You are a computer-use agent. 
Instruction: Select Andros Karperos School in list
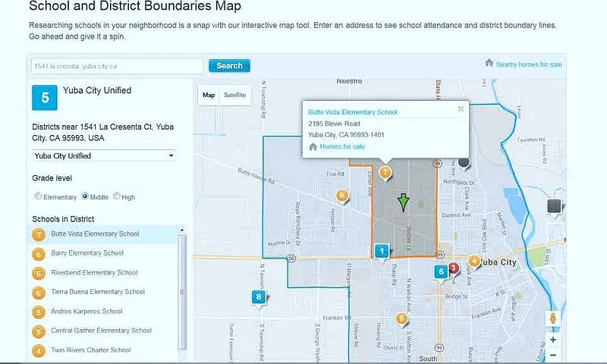pos(86,311)
